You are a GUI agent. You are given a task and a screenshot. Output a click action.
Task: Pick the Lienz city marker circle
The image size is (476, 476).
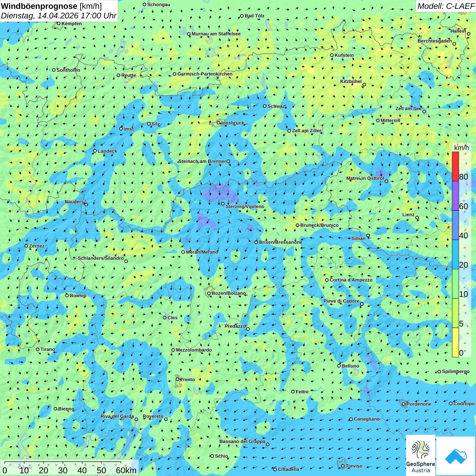click(x=417, y=218)
